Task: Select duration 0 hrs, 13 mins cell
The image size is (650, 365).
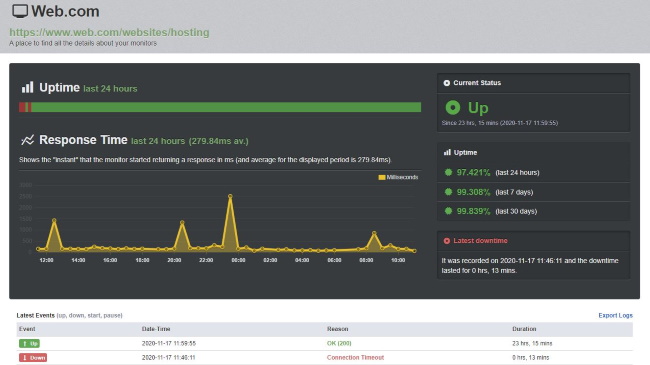Action: tap(531, 358)
